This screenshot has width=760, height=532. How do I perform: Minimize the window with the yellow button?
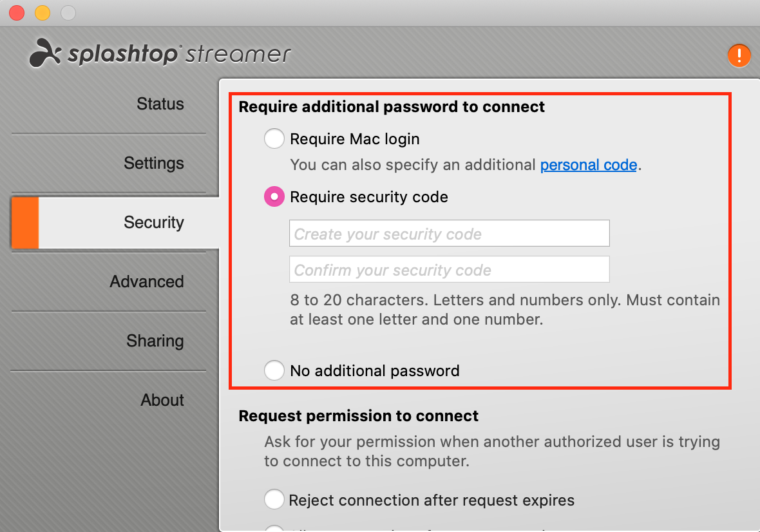pos(43,12)
